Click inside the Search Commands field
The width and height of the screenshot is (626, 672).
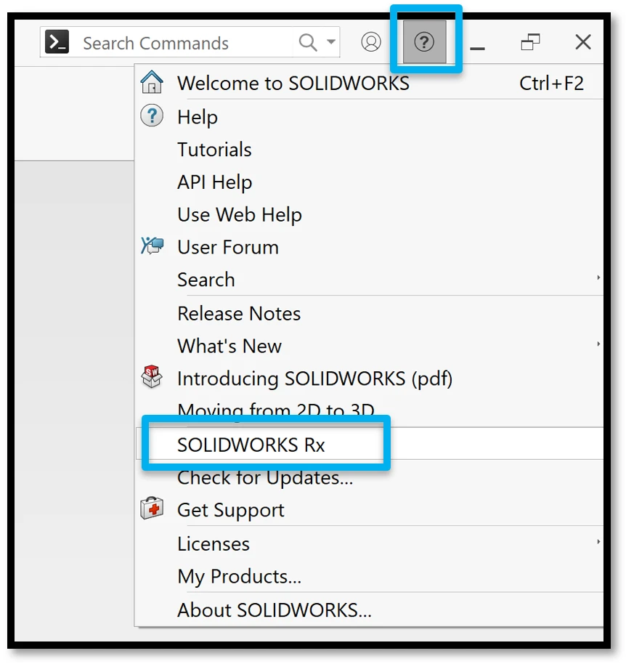tap(182, 43)
